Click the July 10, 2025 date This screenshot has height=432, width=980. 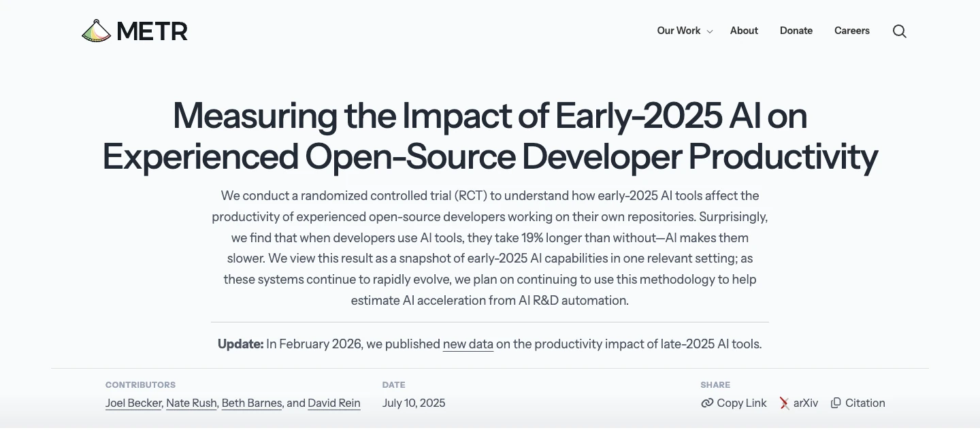pyautogui.click(x=414, y=403)
